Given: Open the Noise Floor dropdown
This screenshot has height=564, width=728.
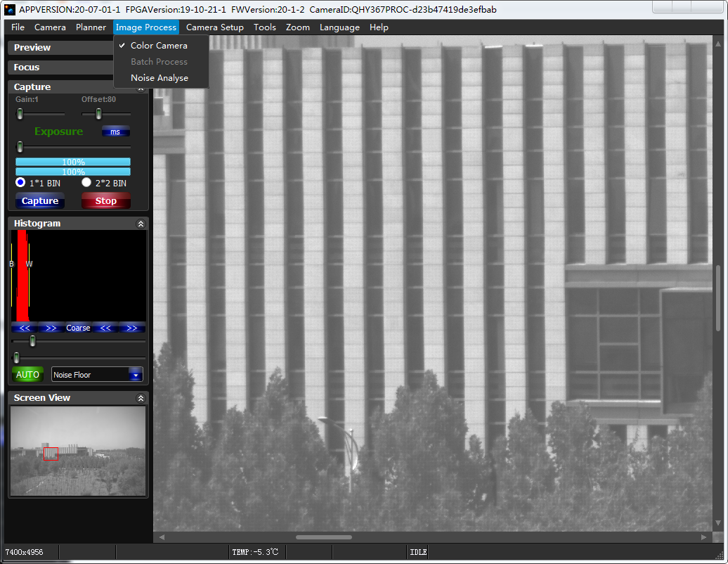Looking at the screenshot, I should [x=97, y=374].
